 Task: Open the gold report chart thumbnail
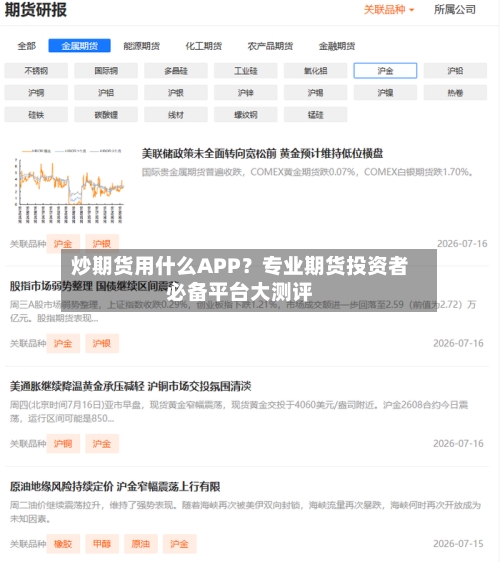click(69, 185)
